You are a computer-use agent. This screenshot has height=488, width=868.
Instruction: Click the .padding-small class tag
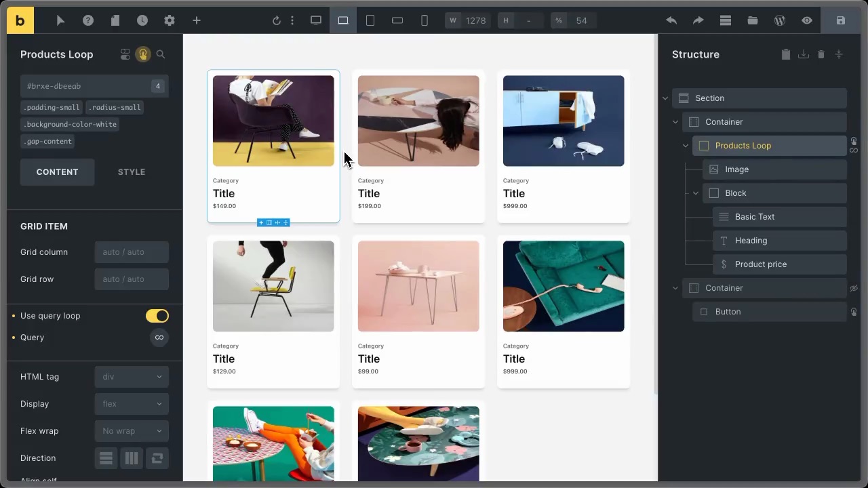[x=52, y=107]
